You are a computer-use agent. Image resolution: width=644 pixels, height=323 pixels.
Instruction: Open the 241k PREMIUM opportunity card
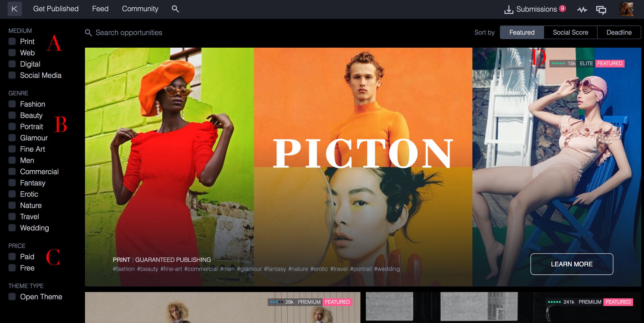(503, 308)
